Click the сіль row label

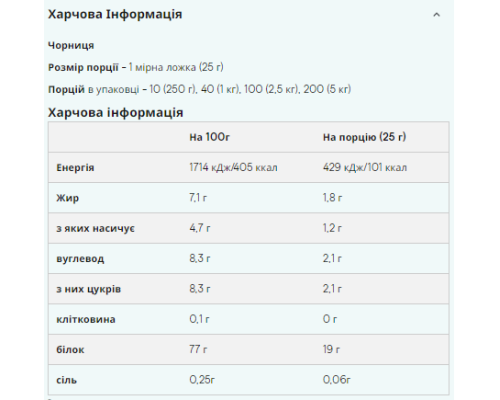(x=67, y=380)
